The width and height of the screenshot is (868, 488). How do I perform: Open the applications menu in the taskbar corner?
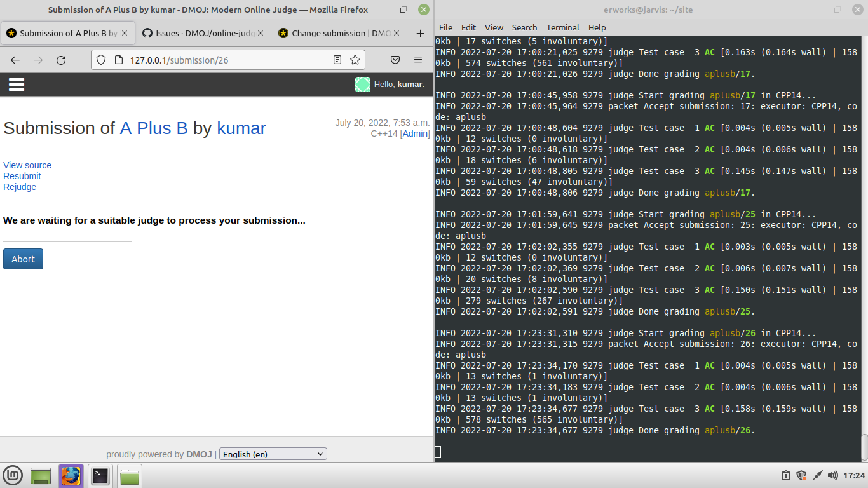[x=13, y=475]
